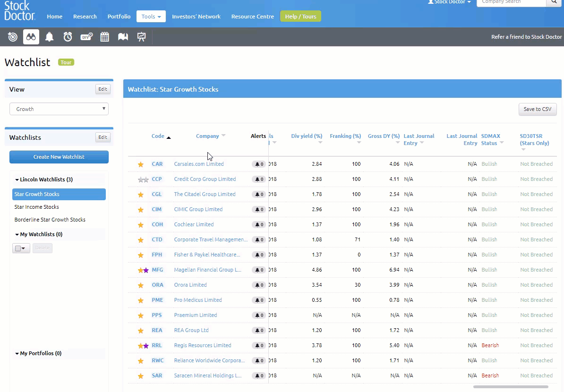Screen dimensions: 564x392
Task: Open the calendar toolbar icon
Action: (x=105, y=37)
